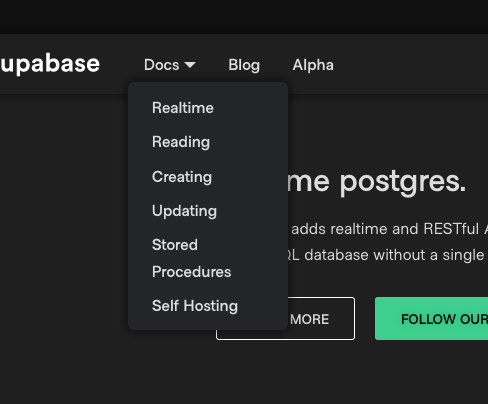Click the 'adds realtime and RESTful' text
Image resolution: width=488 pixels, height=404 pixels.
385,229
